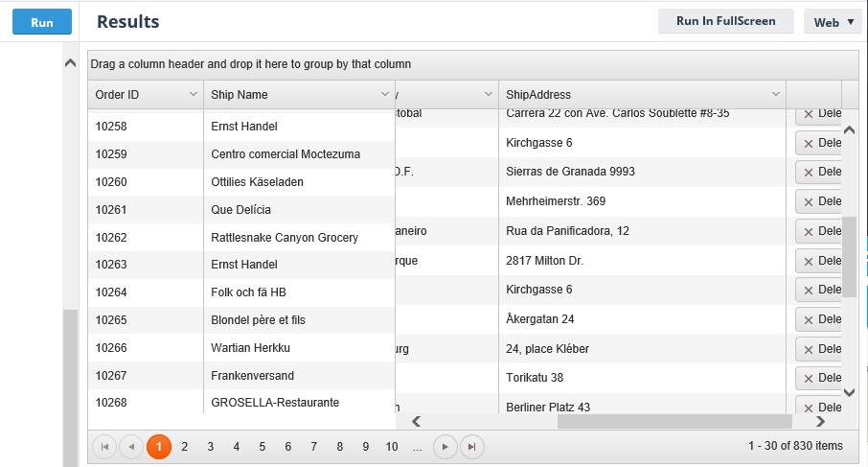Expand the Web dropdown

tap(833, 22)
